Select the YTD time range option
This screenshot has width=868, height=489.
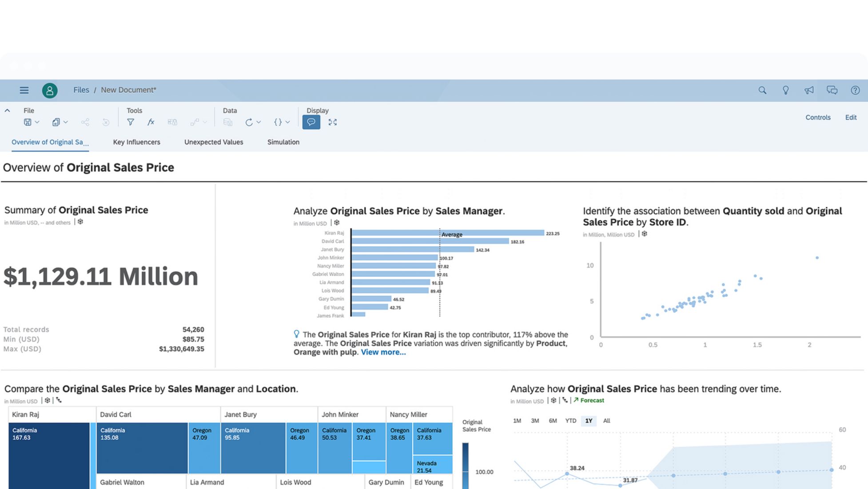point(570,421)
